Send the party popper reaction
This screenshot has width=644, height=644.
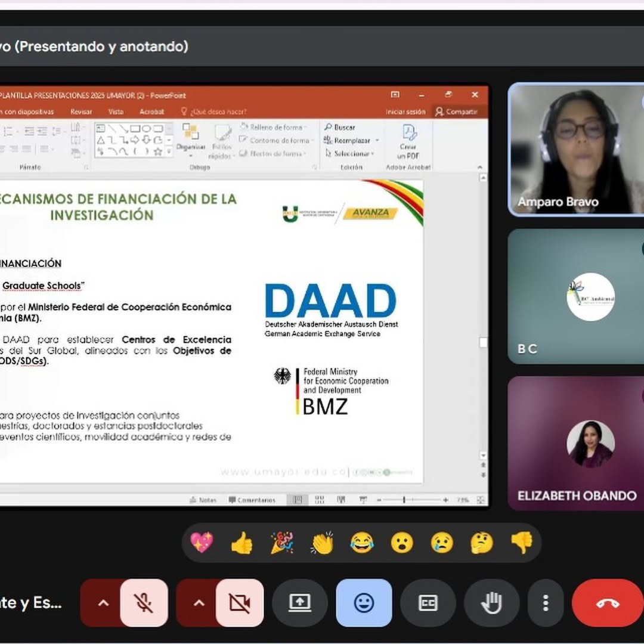[281, 543]
